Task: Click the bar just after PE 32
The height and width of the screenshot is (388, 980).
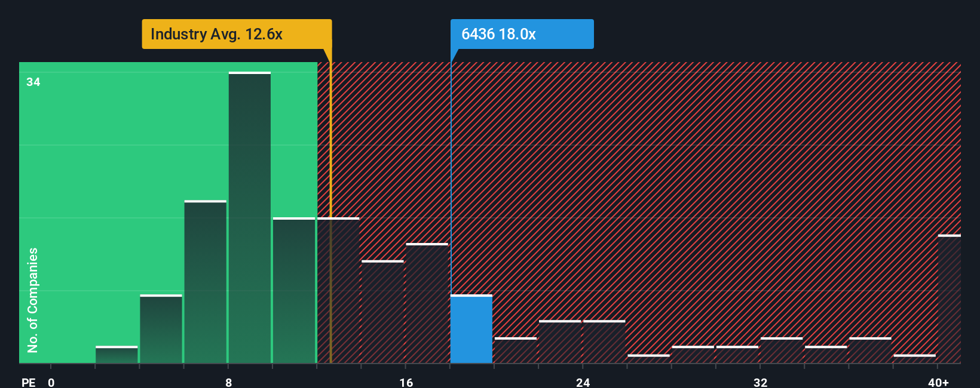Action: (x=782, y=350)
